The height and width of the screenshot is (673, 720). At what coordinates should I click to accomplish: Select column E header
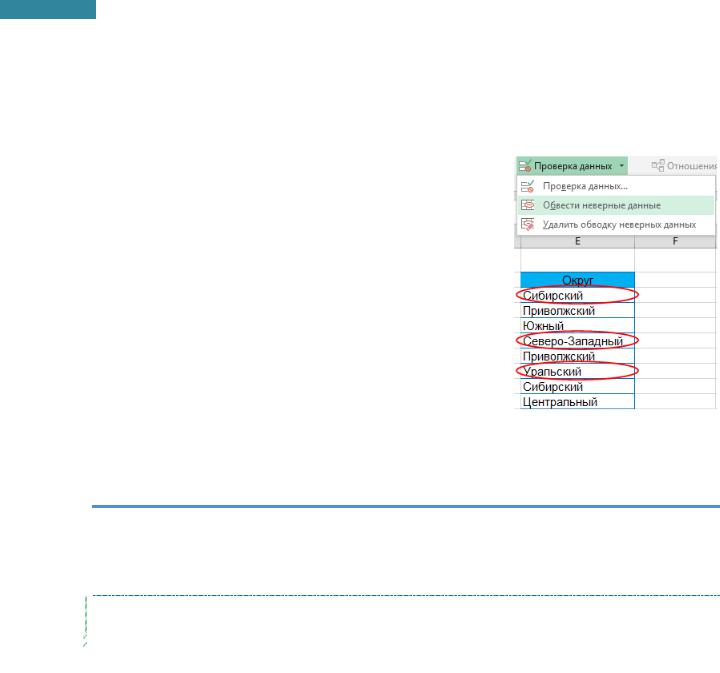pos(577,241)
